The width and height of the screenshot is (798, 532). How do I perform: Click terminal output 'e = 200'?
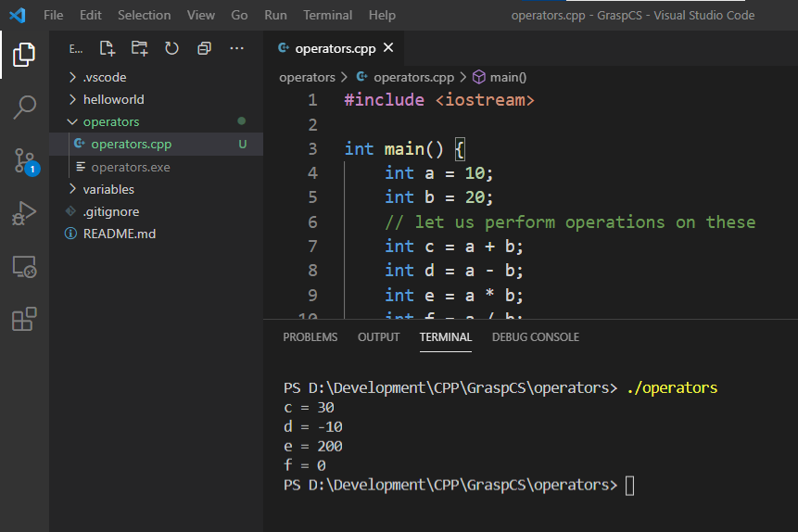tap(313, 447)
